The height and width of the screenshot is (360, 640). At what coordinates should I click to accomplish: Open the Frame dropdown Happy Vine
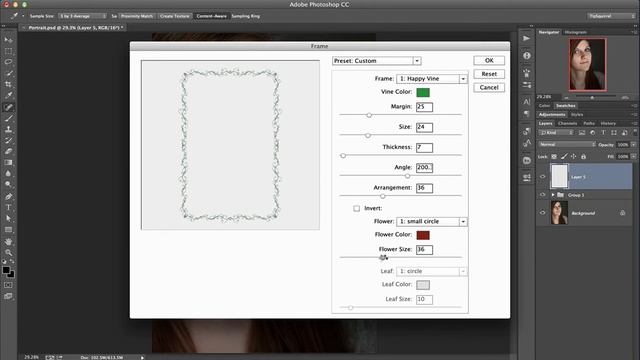coord(431,78)
